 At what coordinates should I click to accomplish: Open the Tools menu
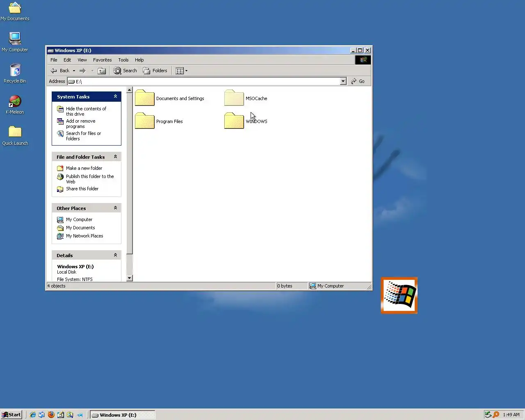(x=123, y=60)
